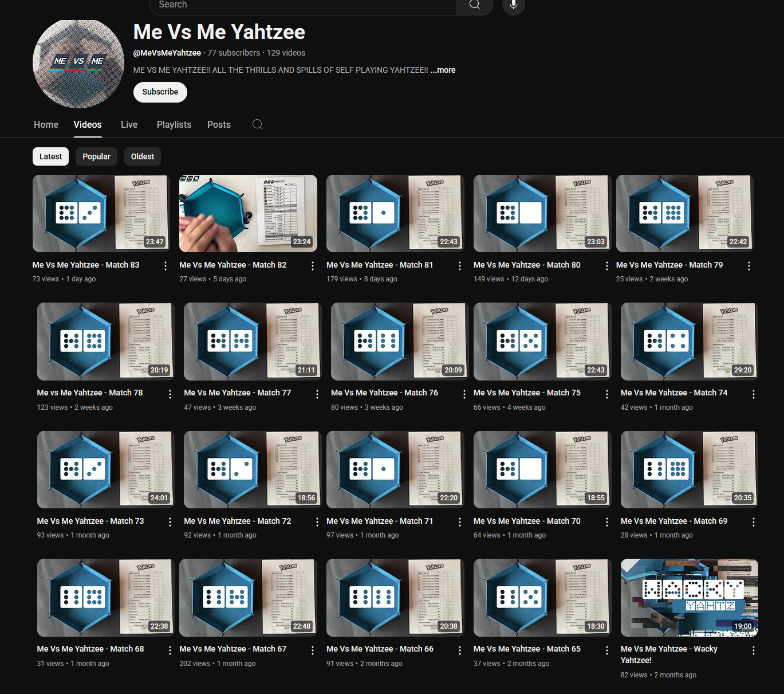
Task: Open Match 75 video title link
Action: (527, 393)
